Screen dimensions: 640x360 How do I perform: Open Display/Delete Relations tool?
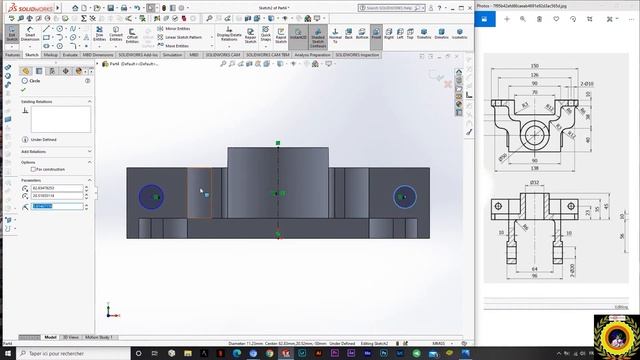point(229,34)
